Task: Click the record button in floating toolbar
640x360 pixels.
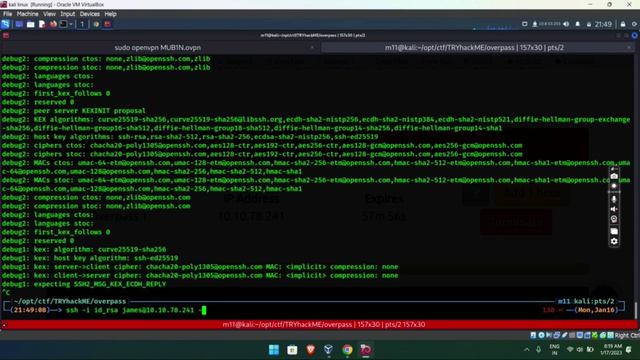Action: pyautogui.click(x=614, y=186)
